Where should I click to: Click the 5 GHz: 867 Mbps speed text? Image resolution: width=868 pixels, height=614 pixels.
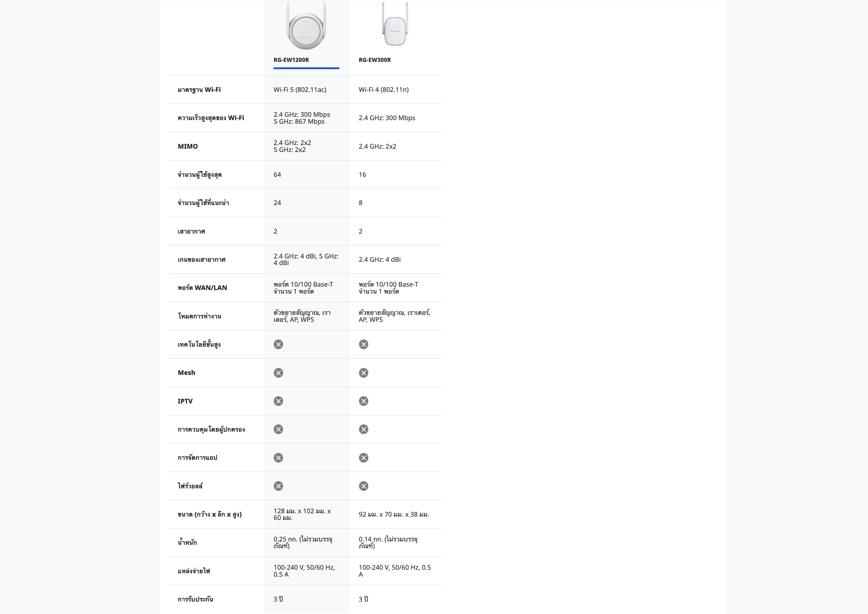(x=299, y=122)
